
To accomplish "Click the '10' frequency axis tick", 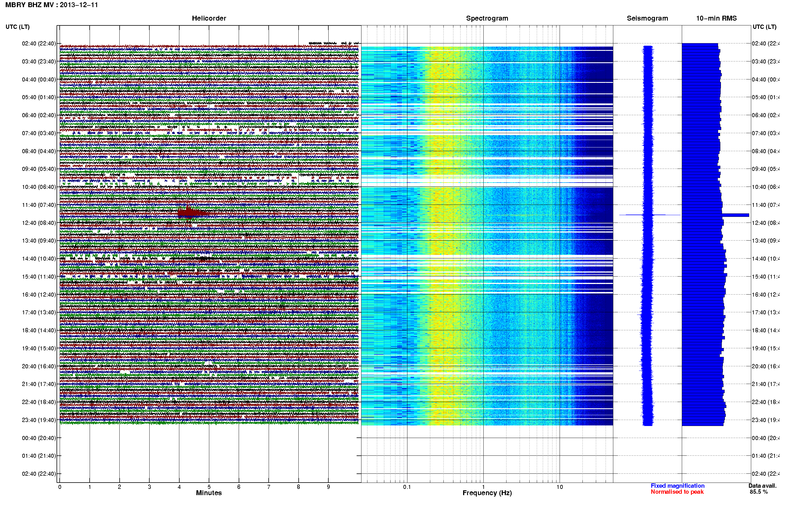I will pos(560,487).
